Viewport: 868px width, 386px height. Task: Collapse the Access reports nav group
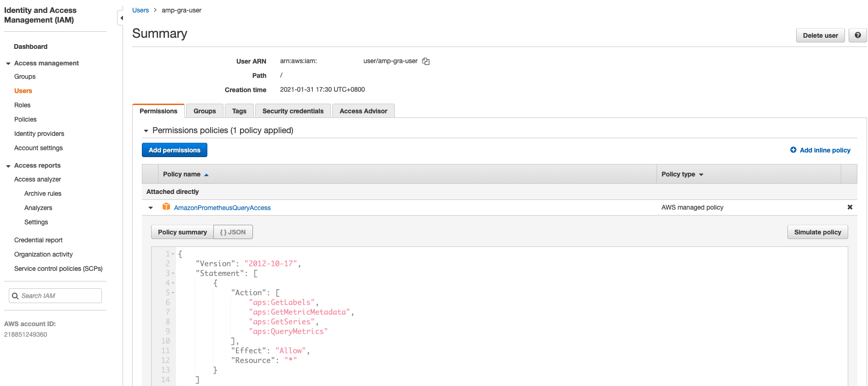coord(8,166)
